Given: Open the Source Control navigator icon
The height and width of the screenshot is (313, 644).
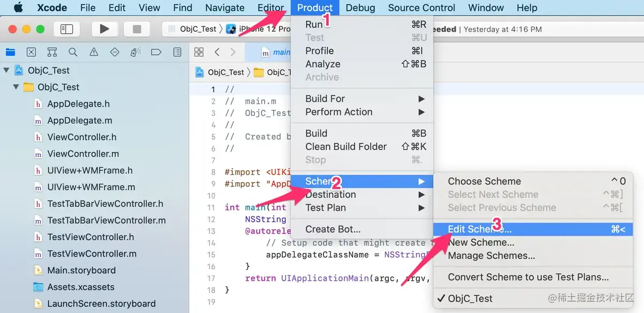Looking at the screenshot, I should pyautogui.click(x=31, y=52).
